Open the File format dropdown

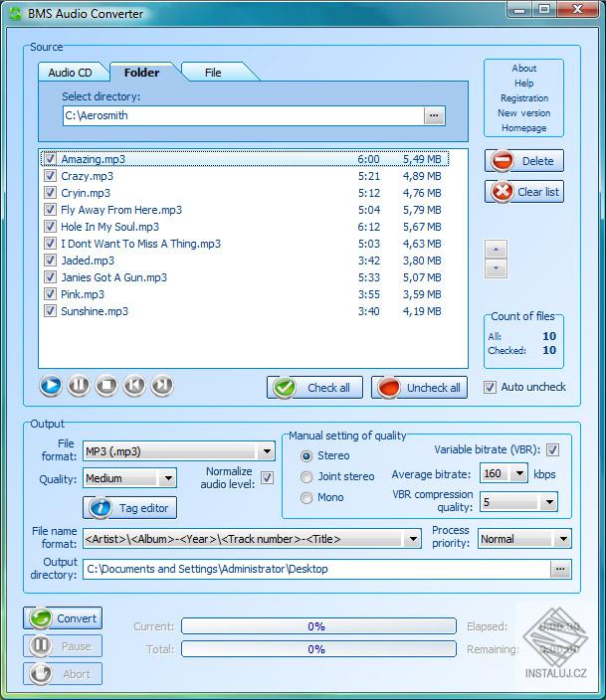267,451
